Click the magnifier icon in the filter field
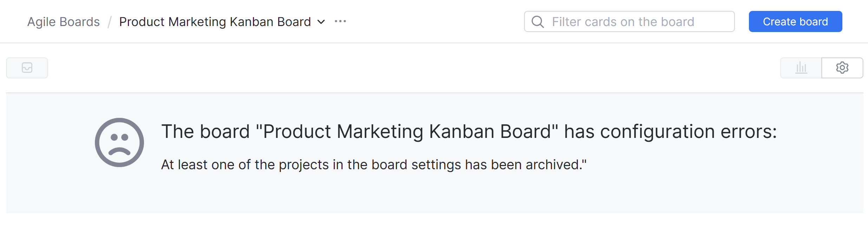868x235 pixels. 537,21
